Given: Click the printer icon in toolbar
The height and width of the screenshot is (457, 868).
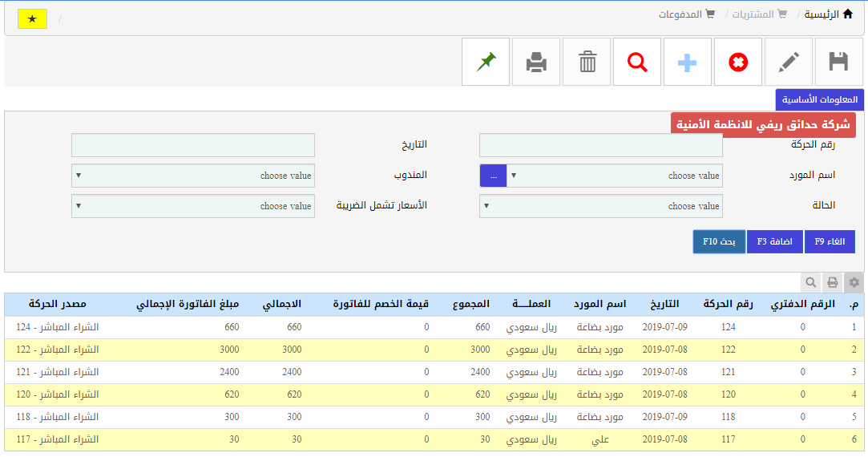Looking at the screenshot, I should click(x=536, y=62).
